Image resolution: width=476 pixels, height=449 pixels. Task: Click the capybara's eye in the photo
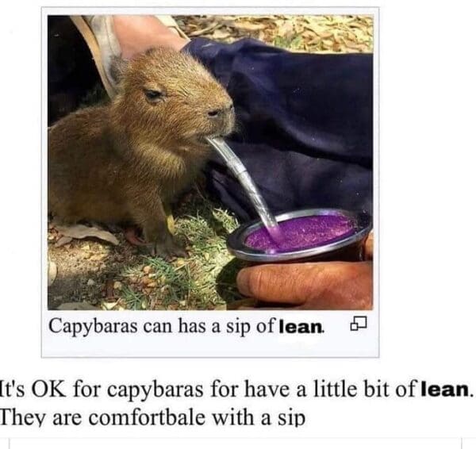(x=153, y=95)
